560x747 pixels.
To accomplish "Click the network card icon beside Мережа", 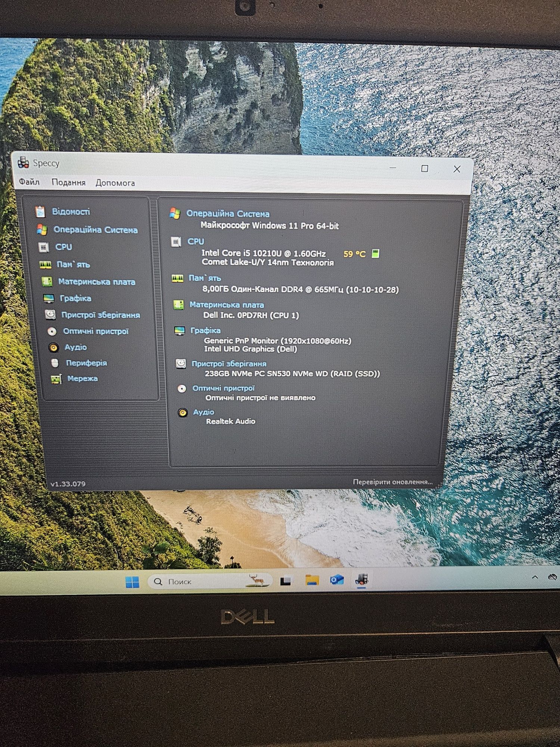I will [56, 379].
